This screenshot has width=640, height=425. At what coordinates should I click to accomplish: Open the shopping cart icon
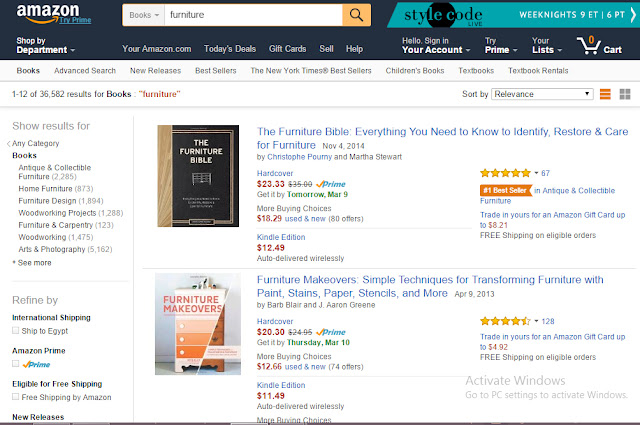587,45
